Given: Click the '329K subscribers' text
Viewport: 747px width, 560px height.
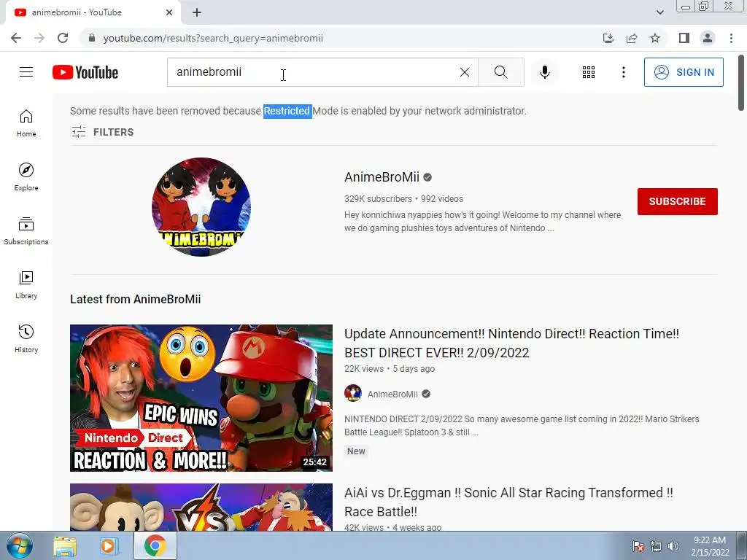Looking at the screenshot, I should pyautogui.click(x=379, y=199).
